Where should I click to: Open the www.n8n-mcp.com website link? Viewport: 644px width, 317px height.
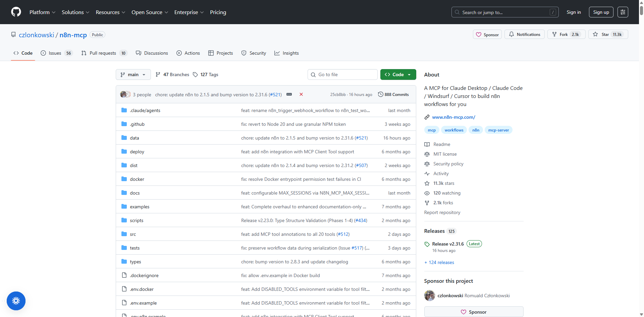click(x=453, y=117)
